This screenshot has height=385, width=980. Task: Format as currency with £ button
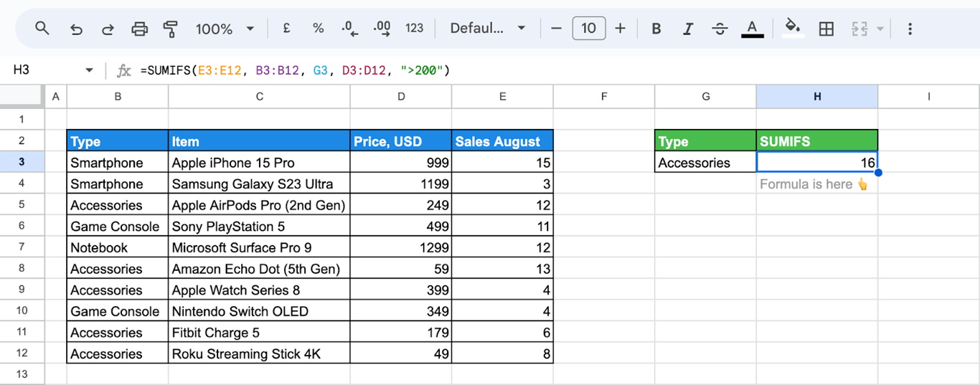[x=286, y=29]
